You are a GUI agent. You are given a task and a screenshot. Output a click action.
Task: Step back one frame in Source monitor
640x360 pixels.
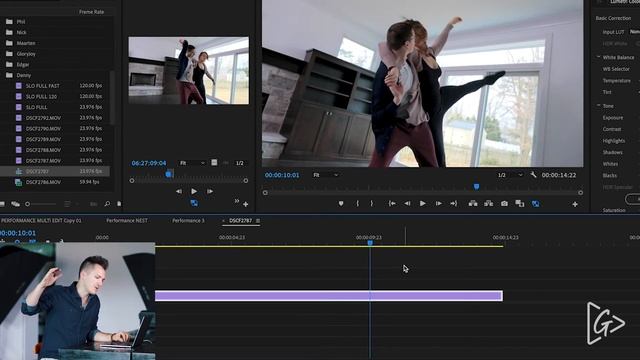click(179, 191)
